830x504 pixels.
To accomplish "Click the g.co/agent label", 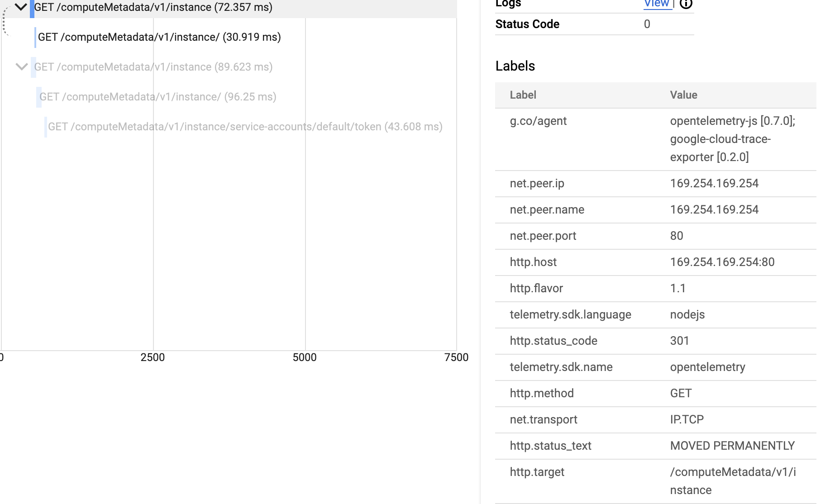I will 538,121.
